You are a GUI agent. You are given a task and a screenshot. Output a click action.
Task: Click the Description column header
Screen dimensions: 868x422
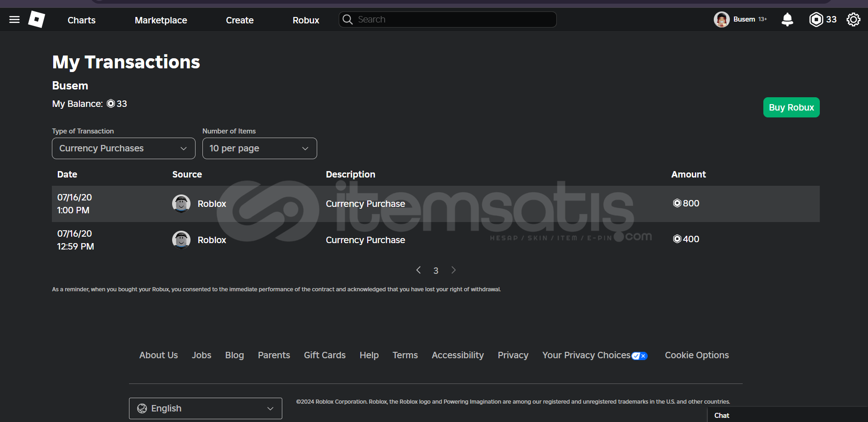tap(351, 174)
